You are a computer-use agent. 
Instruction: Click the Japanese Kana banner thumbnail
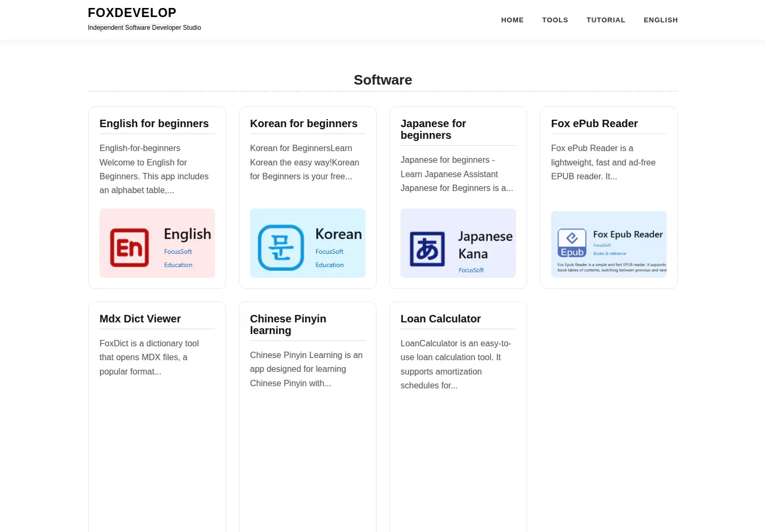458,243
